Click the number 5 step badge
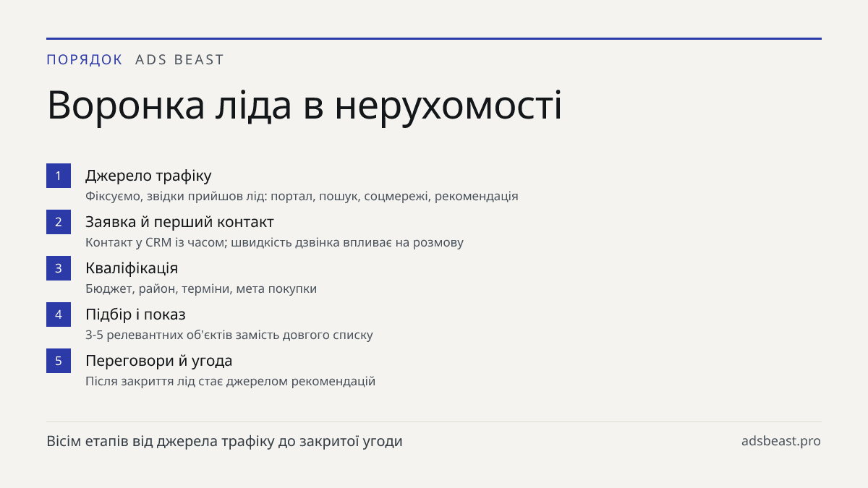 coord(59,361)
